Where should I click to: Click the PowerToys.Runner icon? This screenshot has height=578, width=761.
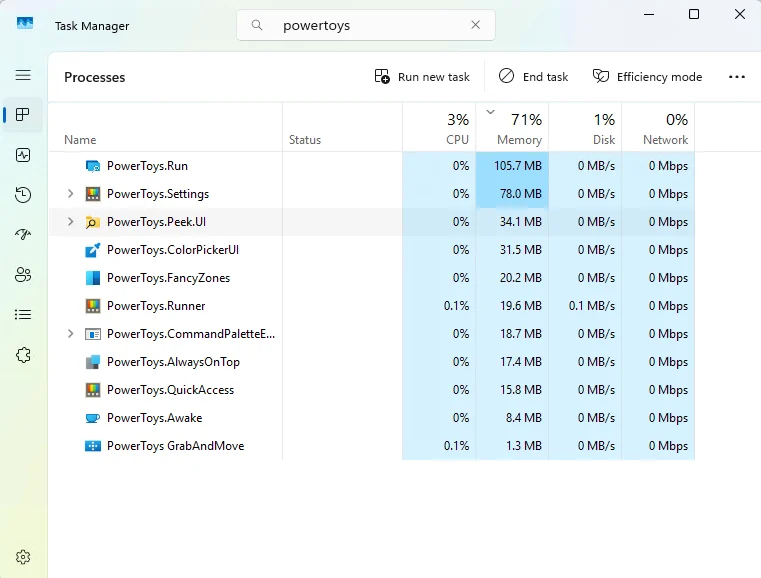coord(93,306)
